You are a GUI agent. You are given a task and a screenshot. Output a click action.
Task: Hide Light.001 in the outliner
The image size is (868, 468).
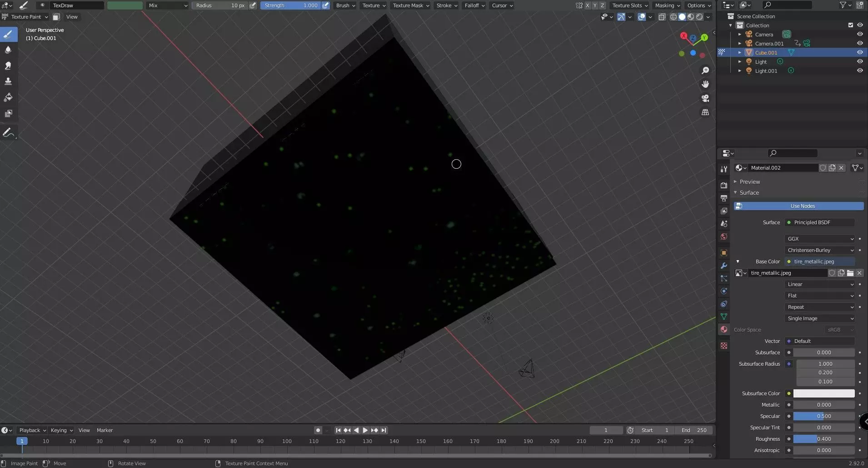pyautogui.click(x=860, y=70)
